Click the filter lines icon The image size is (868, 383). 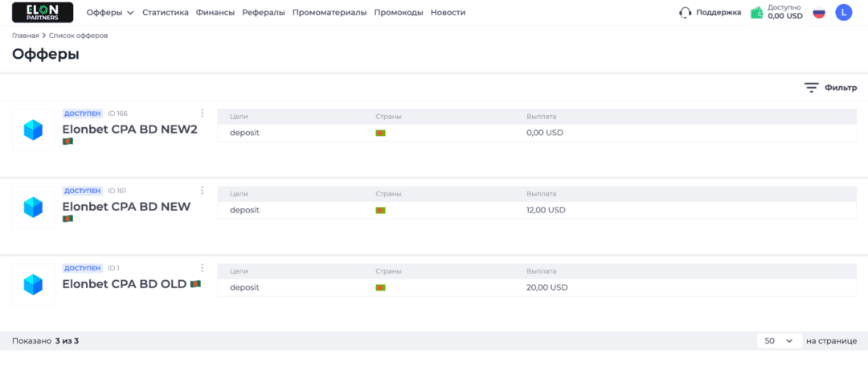pyautogui.click(x=812, y=88)
